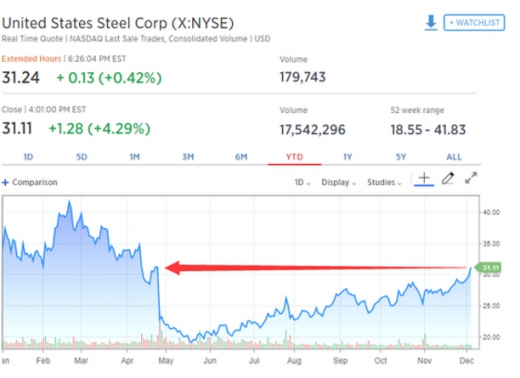Add stock to watchlist
The image size is (520, 378).
point(474,23)
